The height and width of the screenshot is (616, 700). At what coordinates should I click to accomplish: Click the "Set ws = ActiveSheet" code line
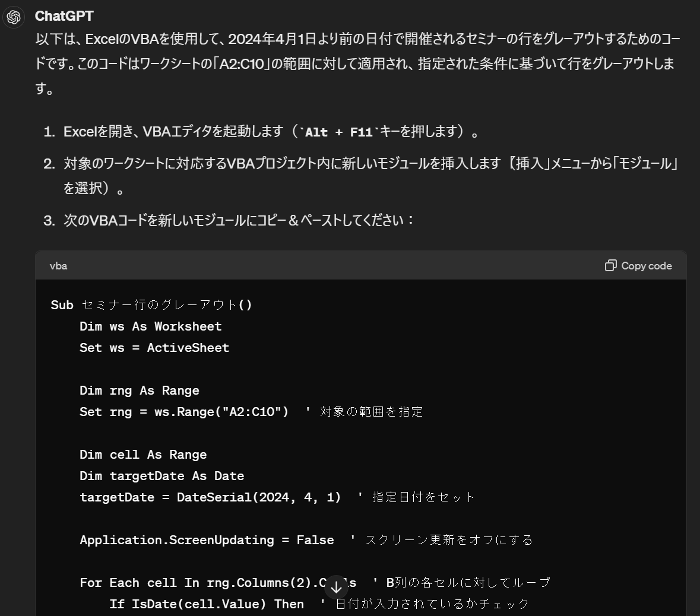[154, 348]
